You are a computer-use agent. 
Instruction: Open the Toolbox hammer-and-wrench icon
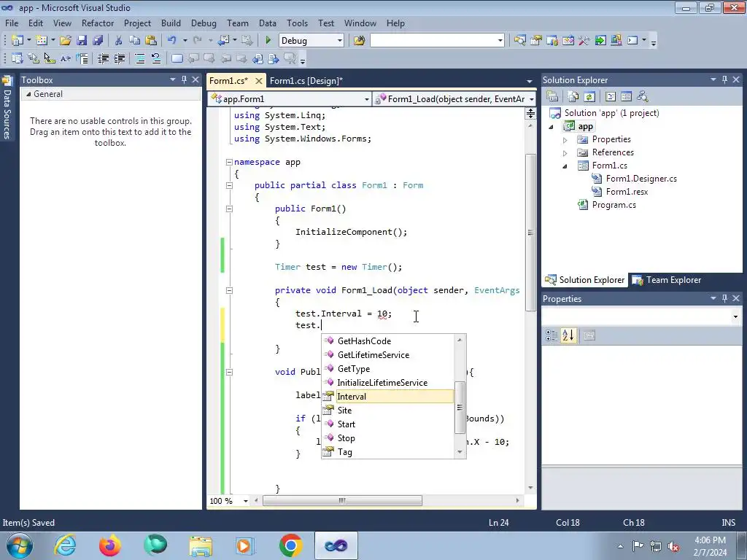point(584,41)
